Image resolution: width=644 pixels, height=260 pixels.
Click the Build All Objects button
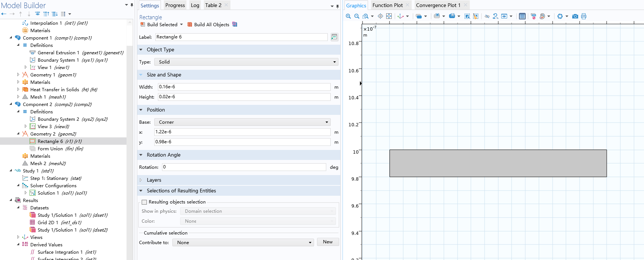[x=208, y=24]
